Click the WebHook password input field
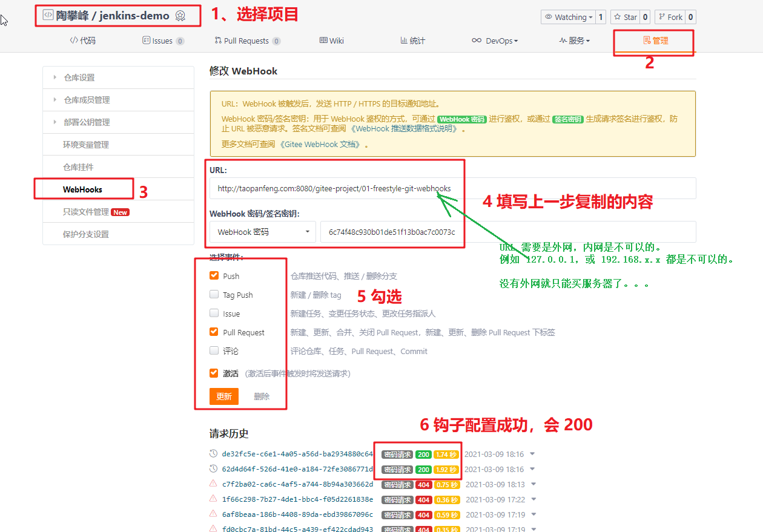This screenshot has width=763, height=532. click(508, 232)
